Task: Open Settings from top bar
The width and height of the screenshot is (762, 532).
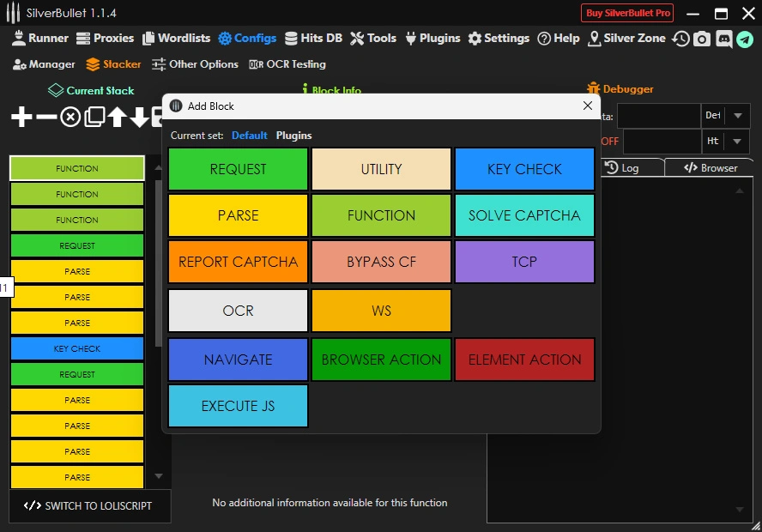Action: [499, 38]
